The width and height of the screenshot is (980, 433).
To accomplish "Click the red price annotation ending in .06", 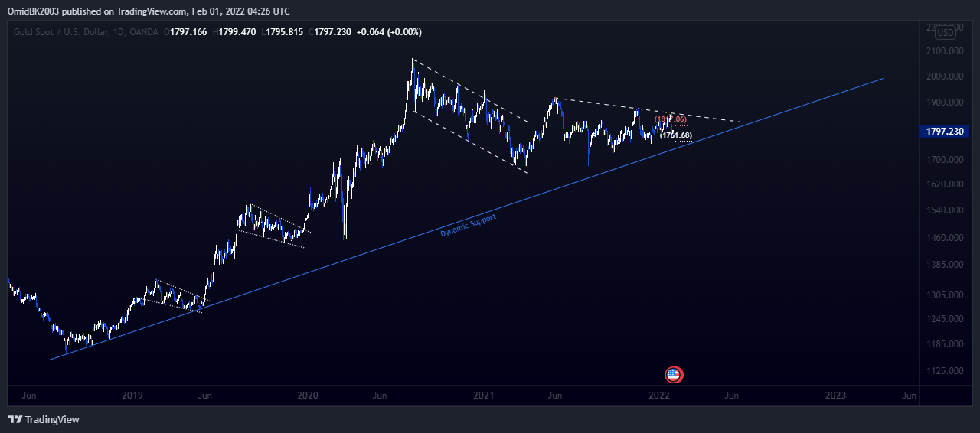I will pos(670,119).
